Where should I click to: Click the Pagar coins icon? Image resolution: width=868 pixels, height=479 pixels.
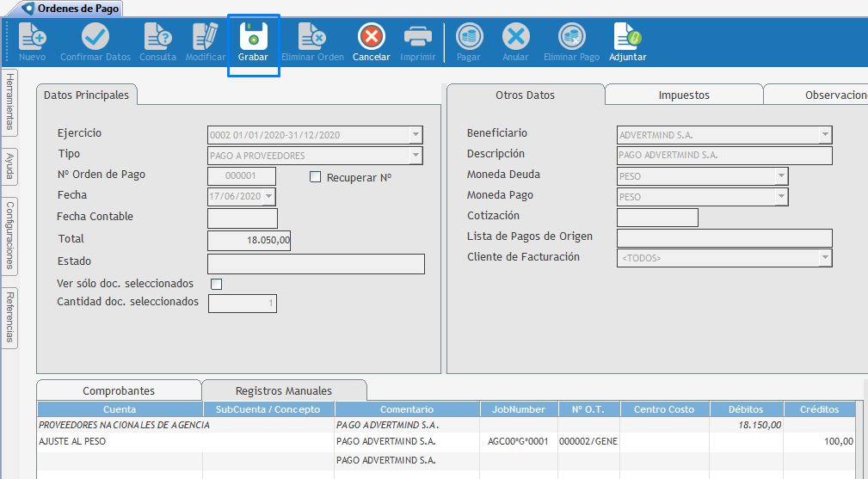point(468,37)
